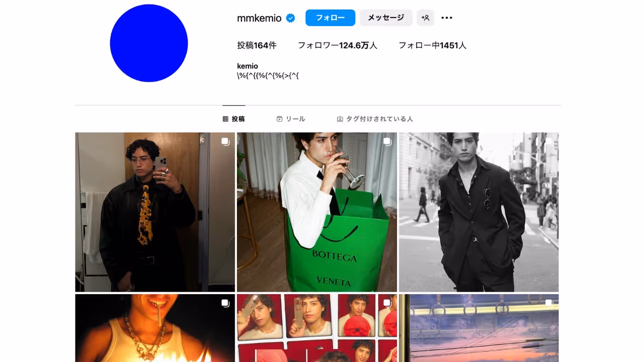Click the carousel icon on mirror selfie post
644x362 pixels.
(x=225, y=142)
